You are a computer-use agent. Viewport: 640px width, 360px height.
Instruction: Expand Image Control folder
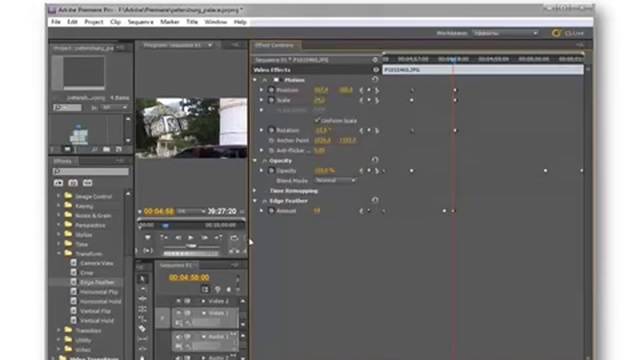59,196
